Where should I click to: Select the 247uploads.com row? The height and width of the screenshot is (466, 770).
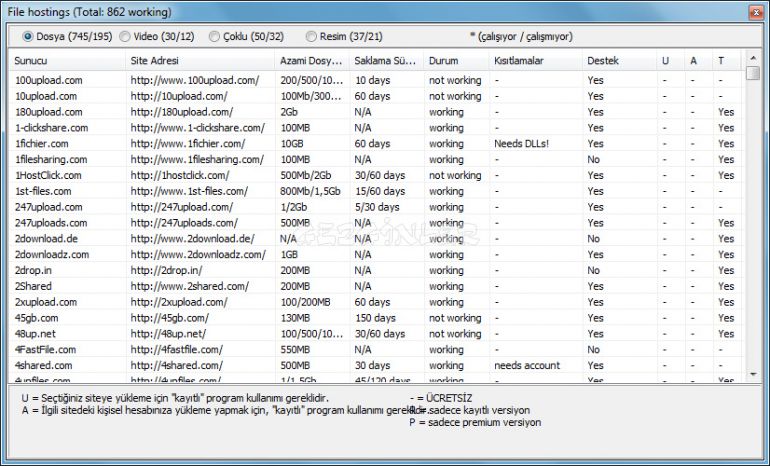(376, 222)
